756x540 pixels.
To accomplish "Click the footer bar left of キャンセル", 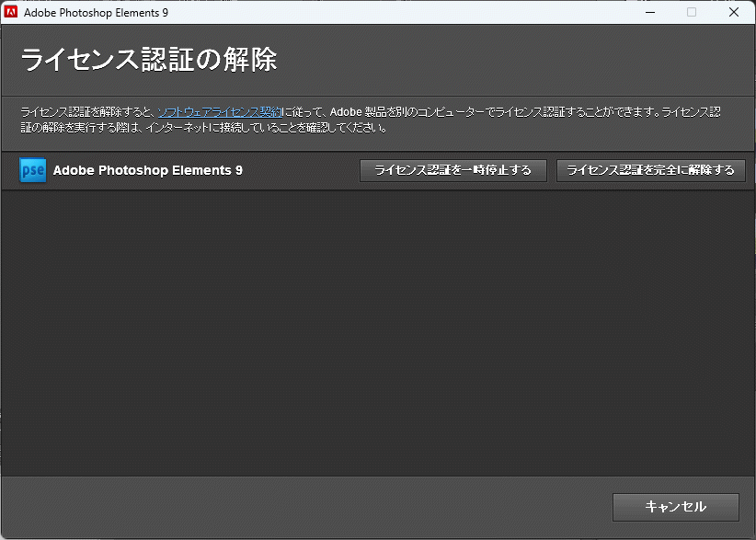I will (304, 507).
